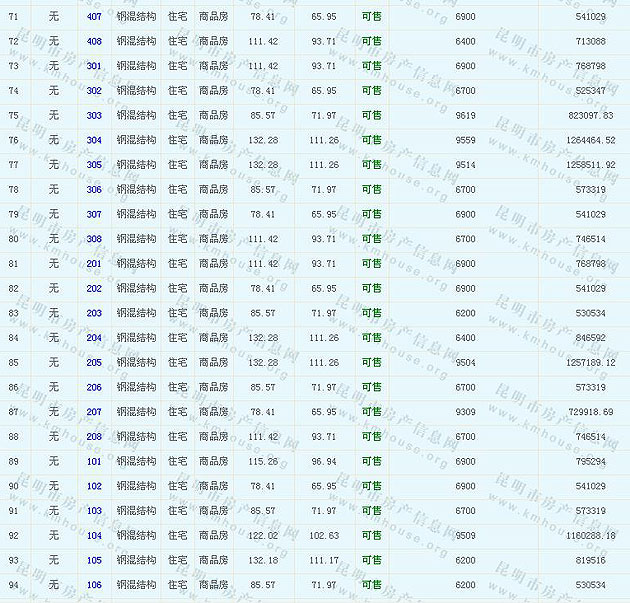Click unit price 9309 cell

pos(465,412)
